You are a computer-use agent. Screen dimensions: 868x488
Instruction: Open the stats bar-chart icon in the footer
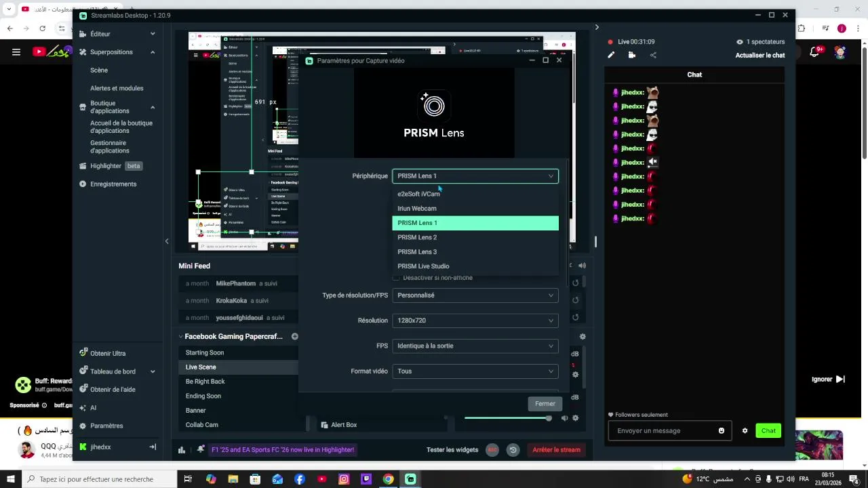pos(182,450)
